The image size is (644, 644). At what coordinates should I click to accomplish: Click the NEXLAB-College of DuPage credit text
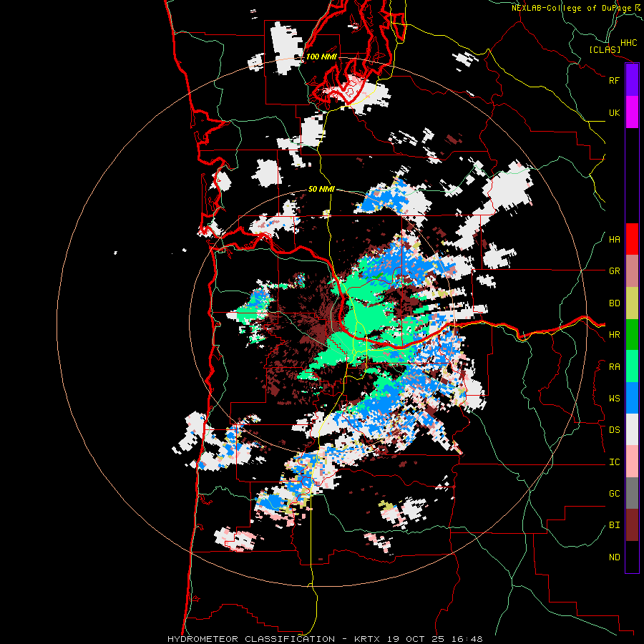pyautogui.click(x=572, y=8)
